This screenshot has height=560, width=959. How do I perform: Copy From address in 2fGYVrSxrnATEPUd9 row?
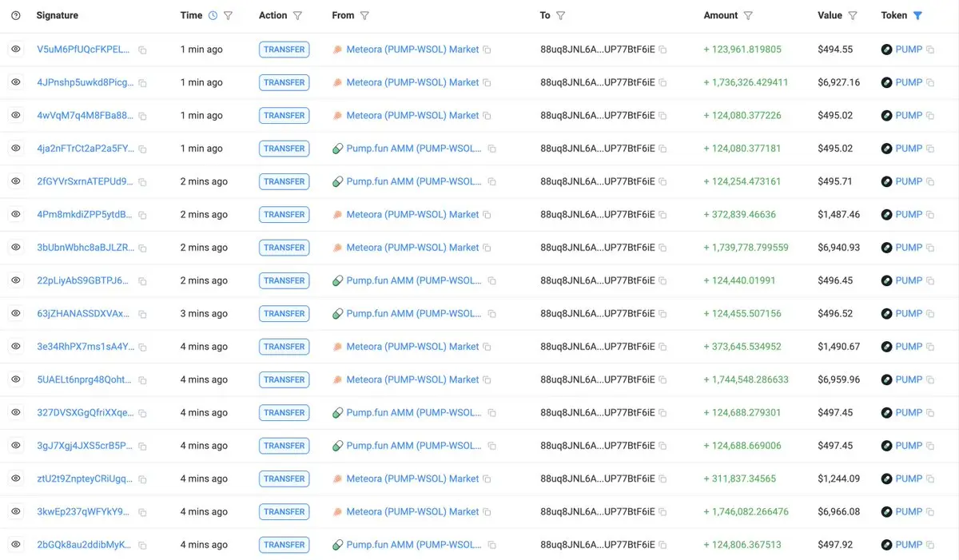pos(491,182)
